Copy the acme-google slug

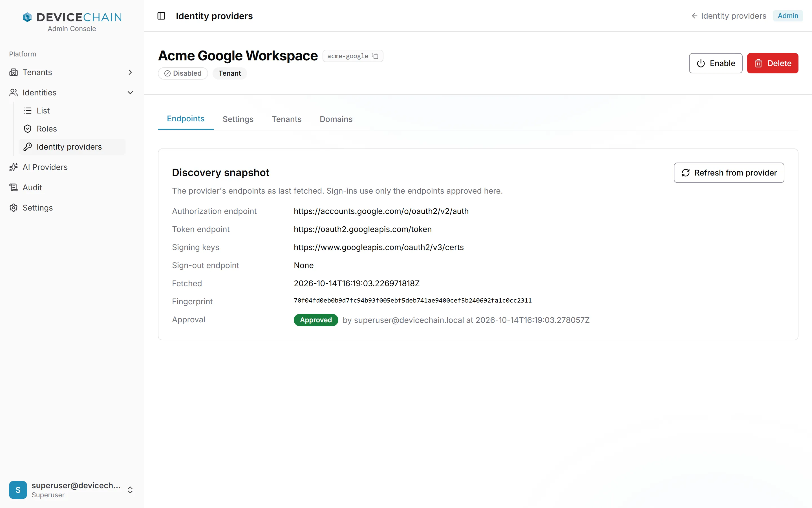pos(375,56)
